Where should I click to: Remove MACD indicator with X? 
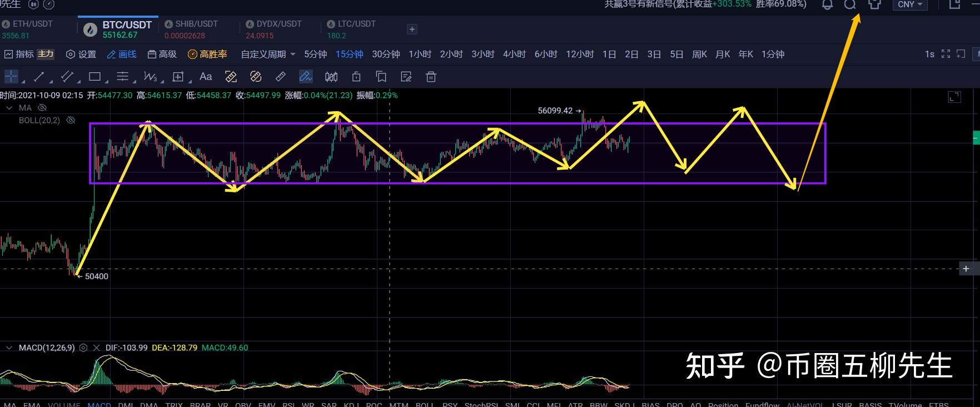tap(96, 348)
